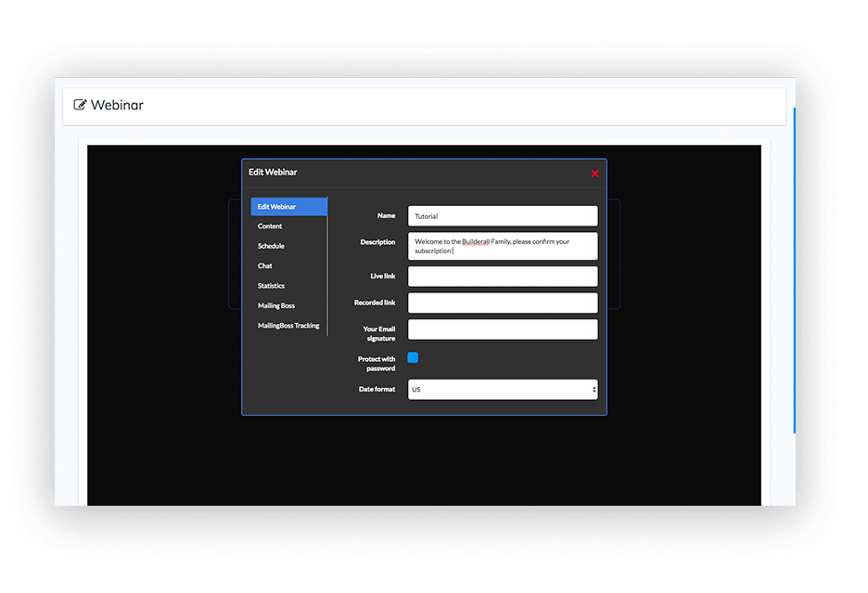Select the Edit Webinar sidebar tab
Screen dimensions: 868x593
(288, 206)
